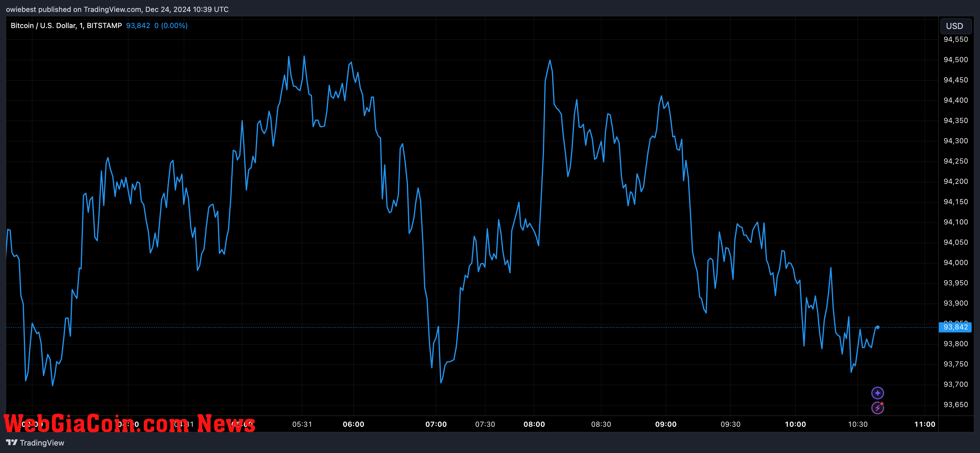Viewport: 980px width, 453px height.
Task: Click the current price label 93,842 on axis
Action: [x=955, y=327]
